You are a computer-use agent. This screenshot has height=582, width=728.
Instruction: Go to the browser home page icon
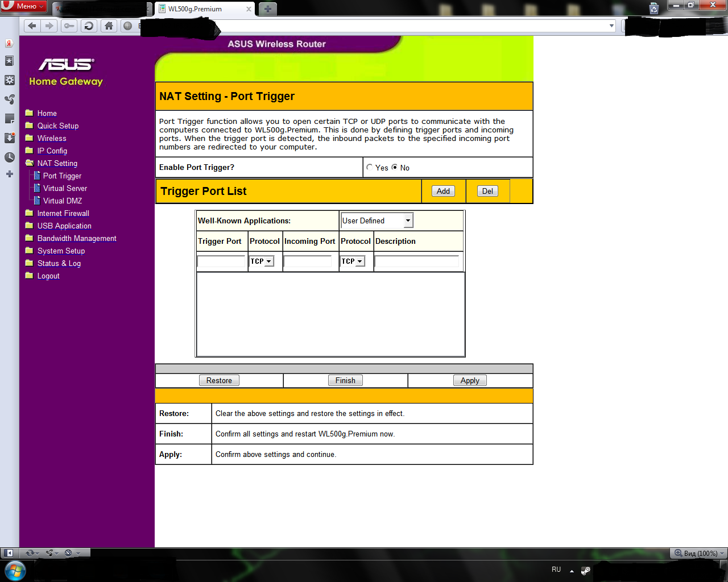click(x=109, y=26)
